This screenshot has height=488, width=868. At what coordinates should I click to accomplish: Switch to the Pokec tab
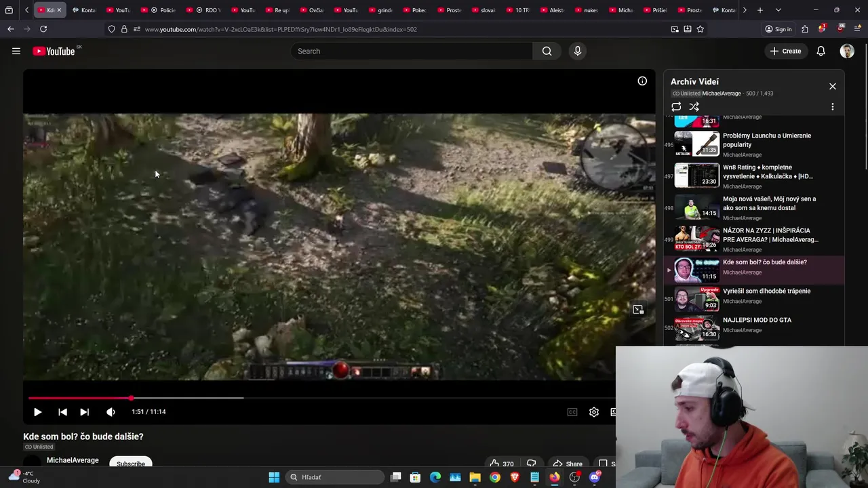(414, 10)
